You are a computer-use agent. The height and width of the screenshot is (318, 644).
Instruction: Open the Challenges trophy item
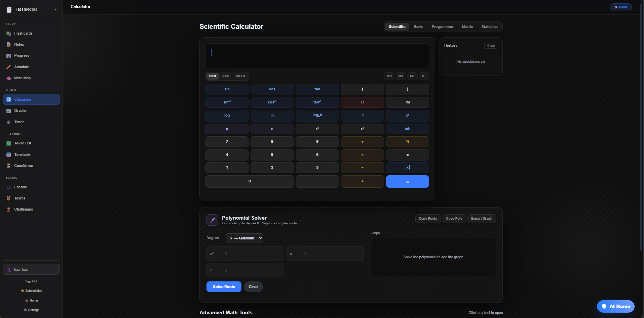23,210
